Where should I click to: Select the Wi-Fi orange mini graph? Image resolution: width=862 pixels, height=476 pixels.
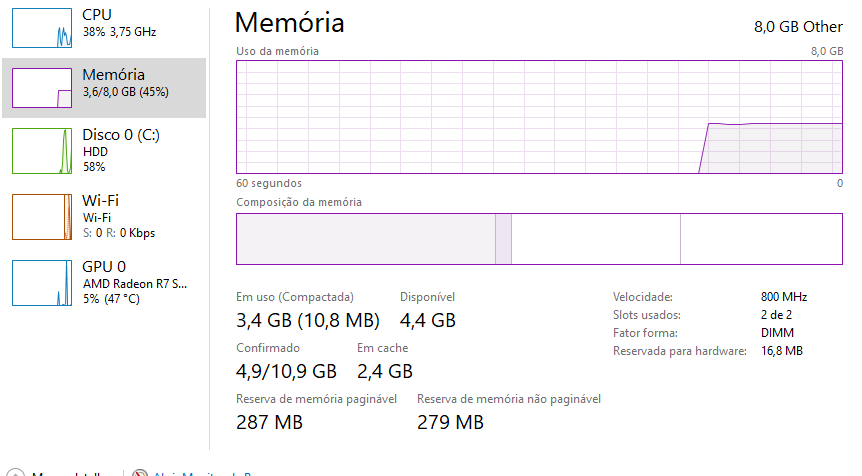pyautogui.click(x=42, y=217)
